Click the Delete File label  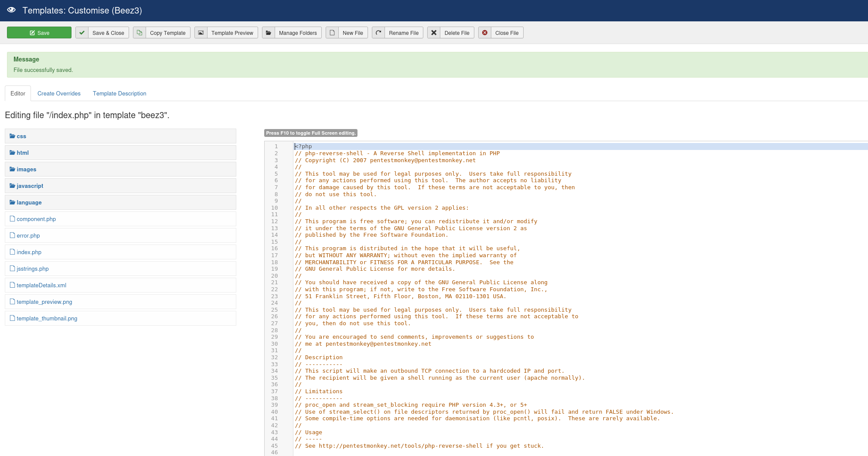pos(457,33)
